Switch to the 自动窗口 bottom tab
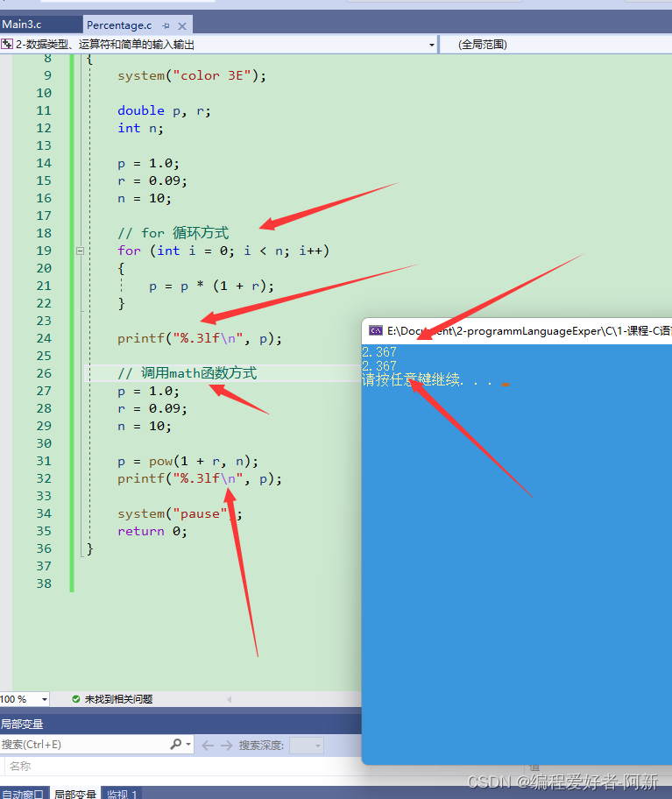672x799 pixels. pyautogui.click(x=24, y=794)
